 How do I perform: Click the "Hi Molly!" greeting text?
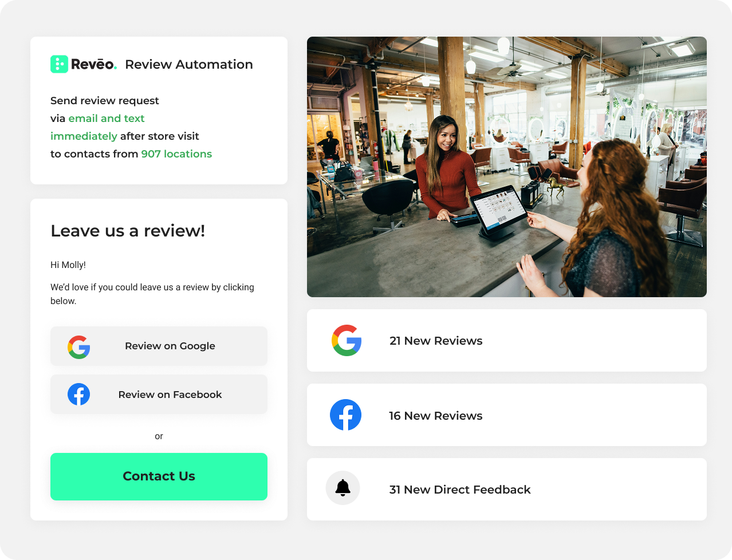coord(68,265)
